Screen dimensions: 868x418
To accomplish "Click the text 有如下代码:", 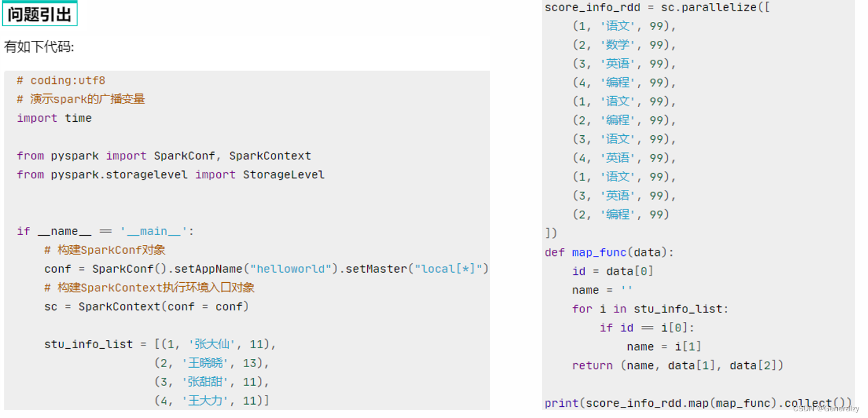I will click(39, 47).
